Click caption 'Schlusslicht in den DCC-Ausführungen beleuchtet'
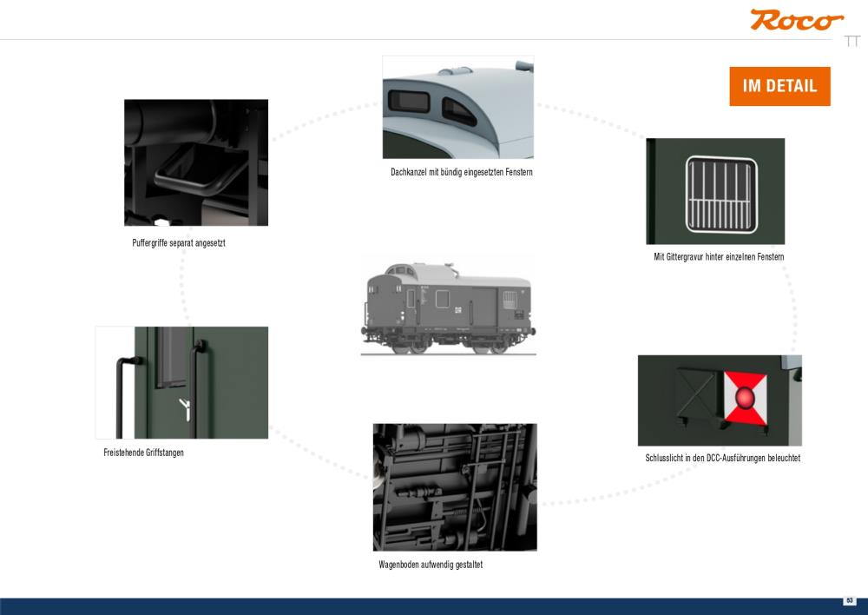This screenshot has width=868, height=615. 722,458
